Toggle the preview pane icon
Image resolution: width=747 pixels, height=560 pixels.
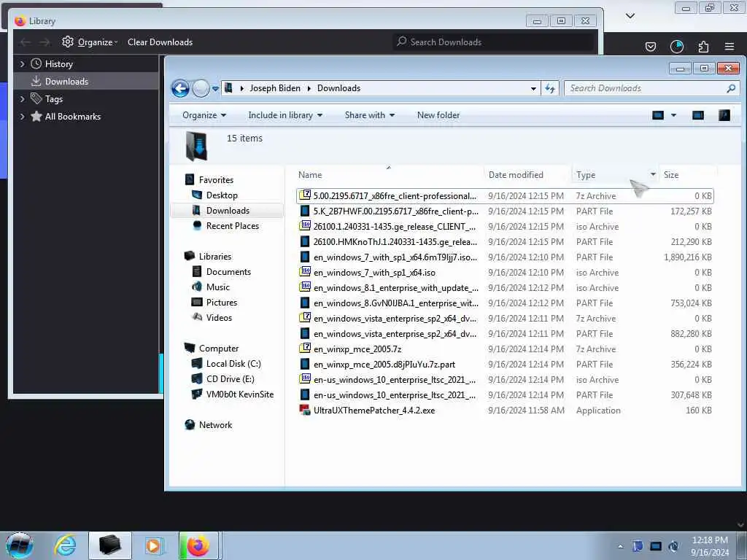(x=698, y=115)
